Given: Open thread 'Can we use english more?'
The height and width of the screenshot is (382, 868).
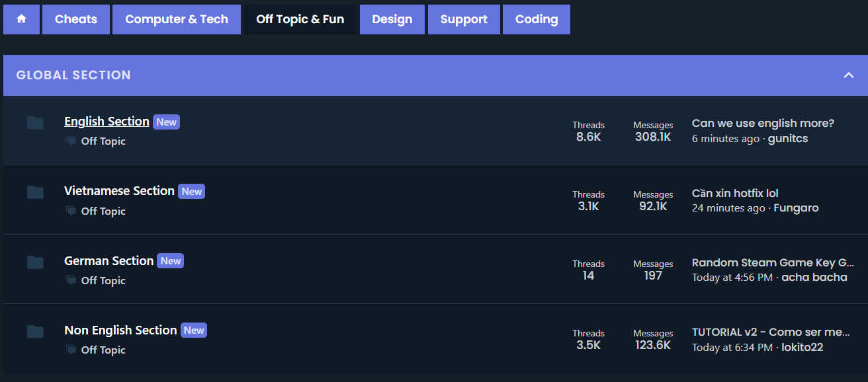Looking at the screenshot, I should 763,124.
